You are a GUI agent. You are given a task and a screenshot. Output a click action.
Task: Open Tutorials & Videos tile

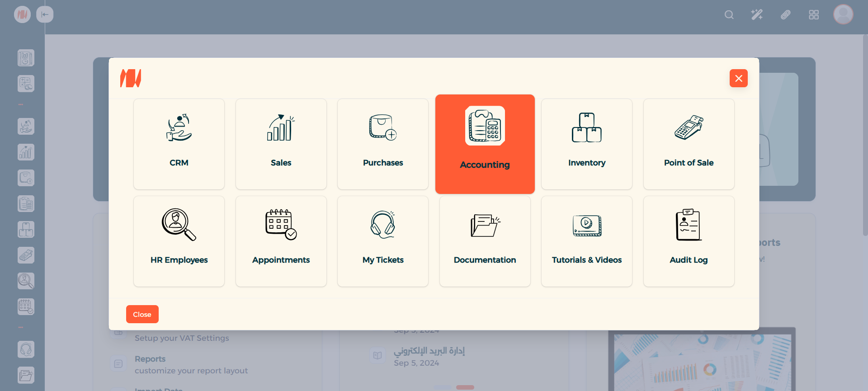tap(586, 241)
